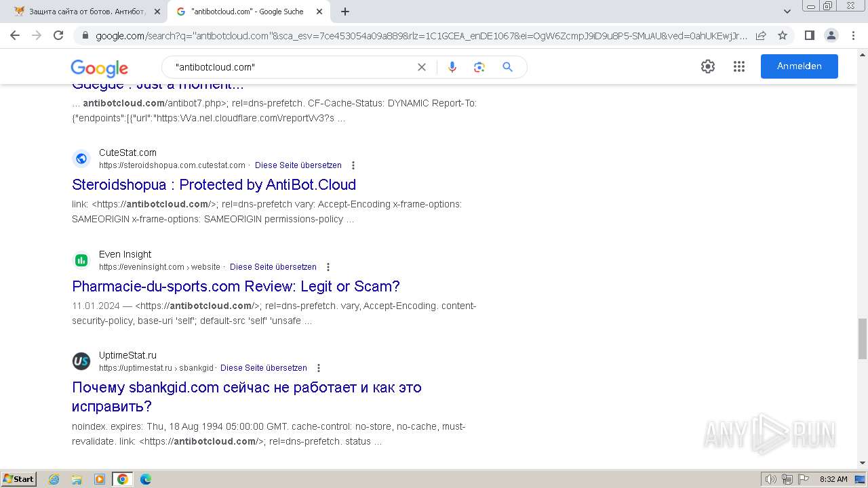Close the Защита сайта от ботов tab

click(x=157, y=12)
